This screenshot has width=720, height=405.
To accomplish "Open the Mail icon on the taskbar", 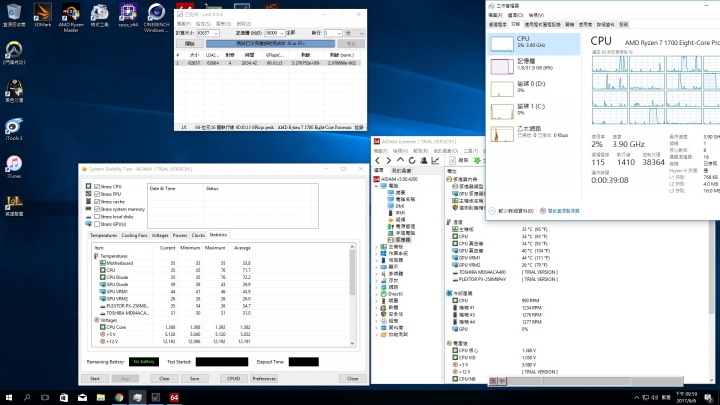I will (82, 397).
